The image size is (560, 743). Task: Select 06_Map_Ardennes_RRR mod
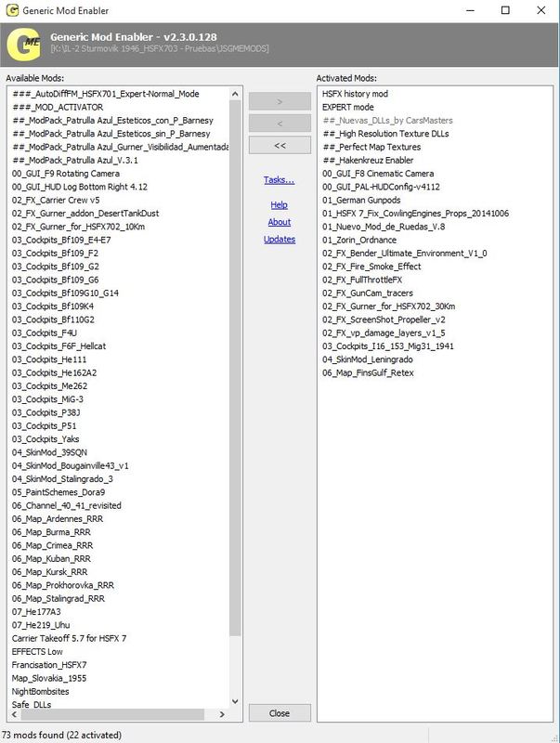point(58,518)
